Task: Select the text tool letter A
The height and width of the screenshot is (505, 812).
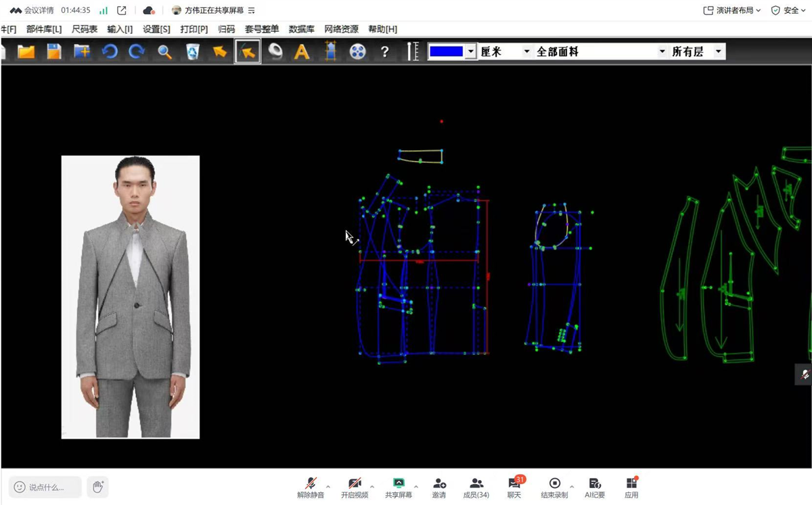Action: point(302,51)
